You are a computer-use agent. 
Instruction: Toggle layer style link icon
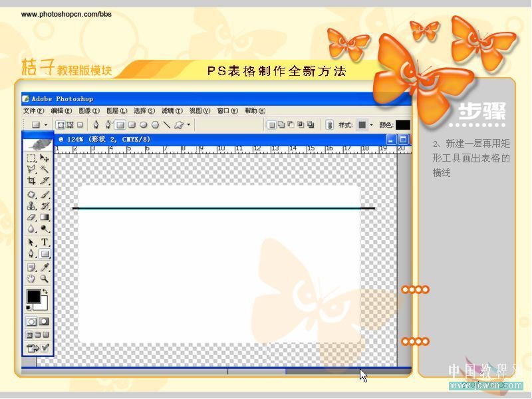(x=329, y=125)
